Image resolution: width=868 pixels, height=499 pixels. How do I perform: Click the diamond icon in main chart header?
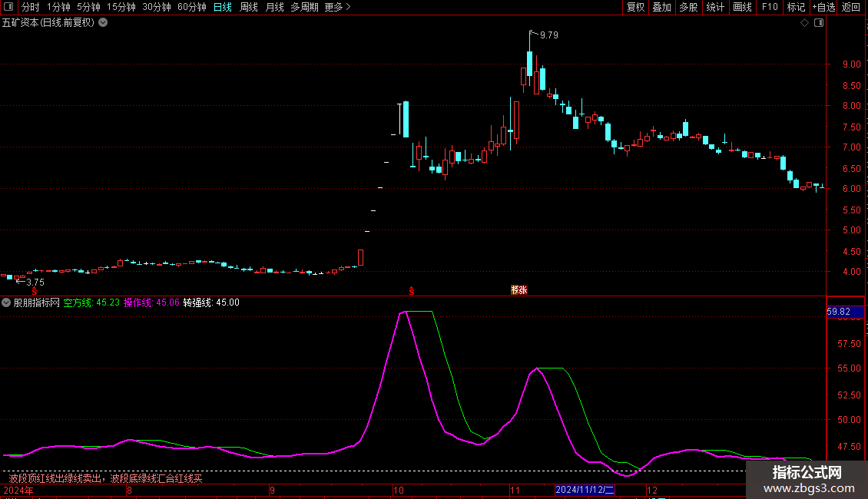point(804,23)
